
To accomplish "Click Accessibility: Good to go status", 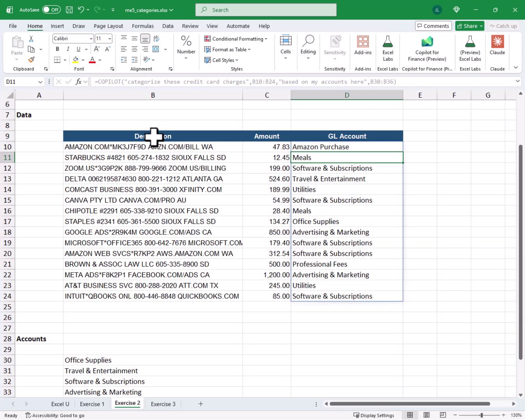I will (55, 415).
